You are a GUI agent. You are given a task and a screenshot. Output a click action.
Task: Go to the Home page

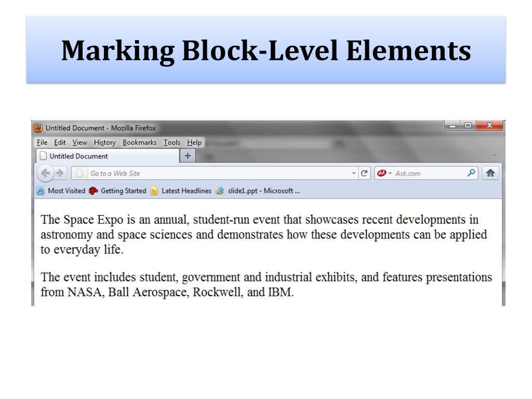[490, 173]
